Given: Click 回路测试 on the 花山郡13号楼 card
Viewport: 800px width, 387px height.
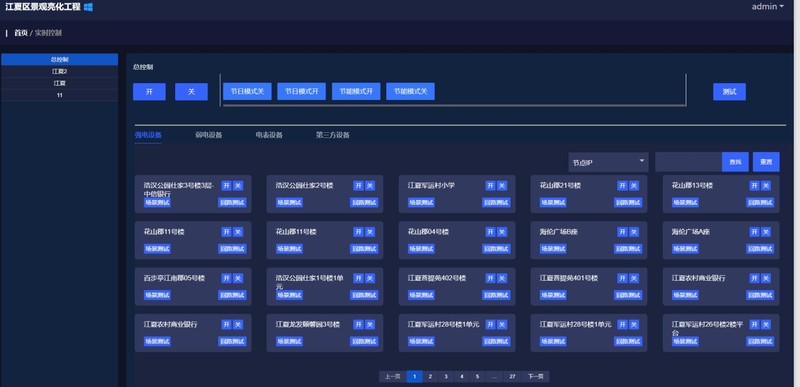Looking at the screenshot, I should coord(760,202).
